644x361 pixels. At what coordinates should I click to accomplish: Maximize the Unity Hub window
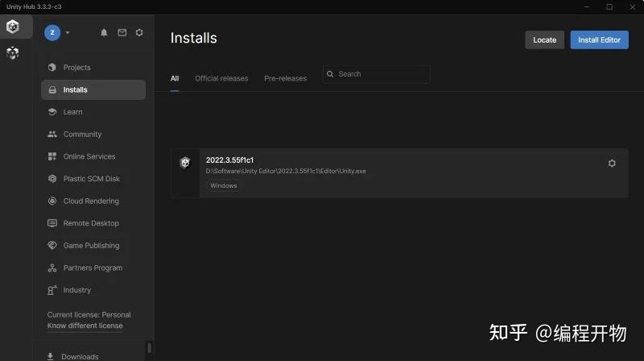[609, 7]
